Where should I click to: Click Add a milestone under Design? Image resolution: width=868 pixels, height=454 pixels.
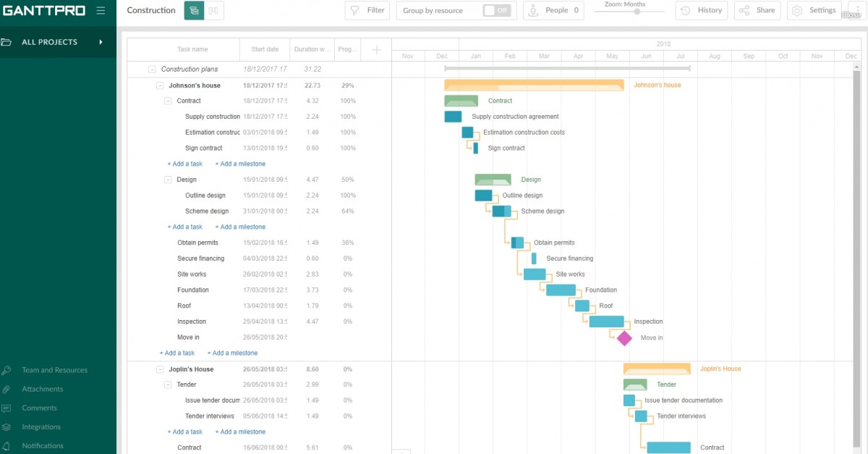click(x=240, y=227)
